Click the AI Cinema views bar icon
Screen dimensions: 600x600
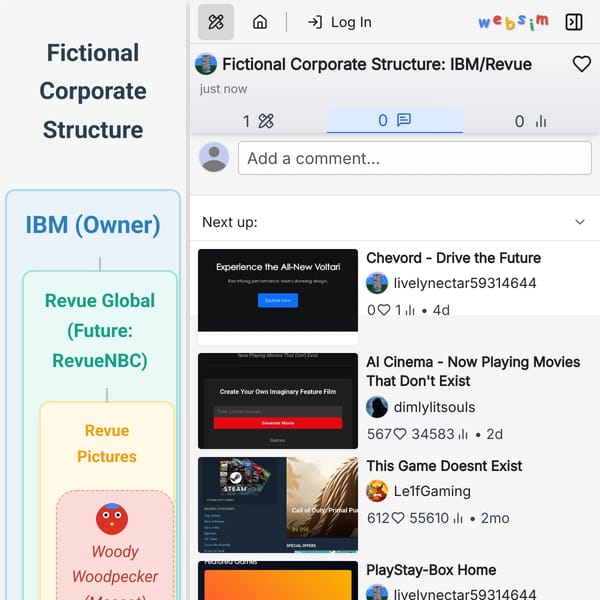(x=463, y=434)
